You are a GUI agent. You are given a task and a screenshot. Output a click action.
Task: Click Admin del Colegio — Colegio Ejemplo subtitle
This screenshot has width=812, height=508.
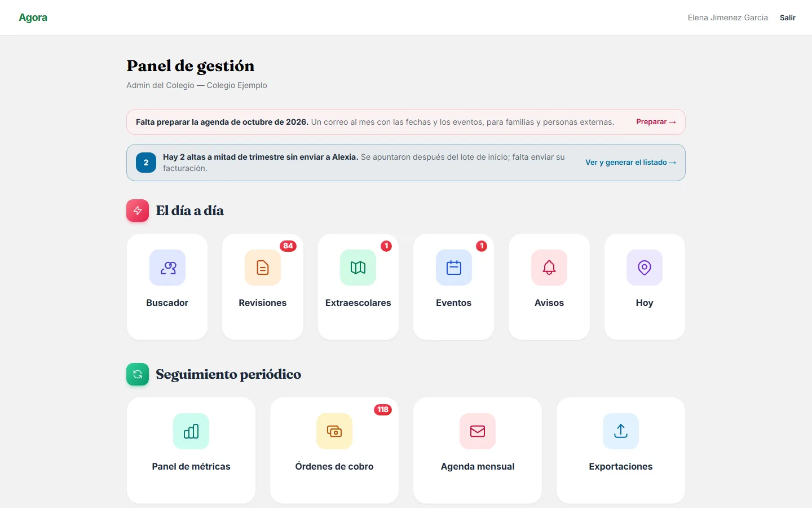pos(197,85)
